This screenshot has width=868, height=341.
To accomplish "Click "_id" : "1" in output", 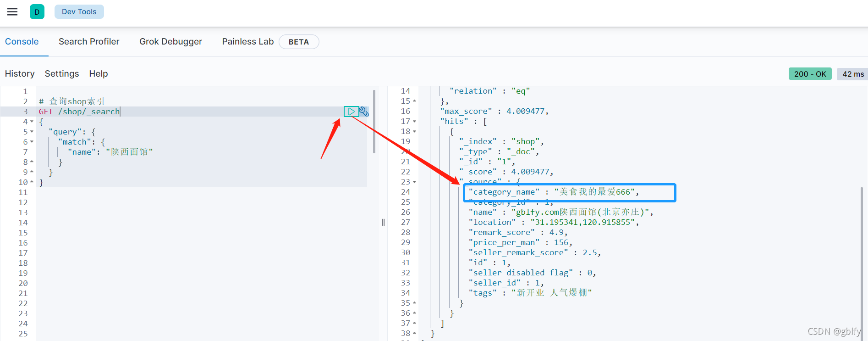I will [x=487, y=162].
